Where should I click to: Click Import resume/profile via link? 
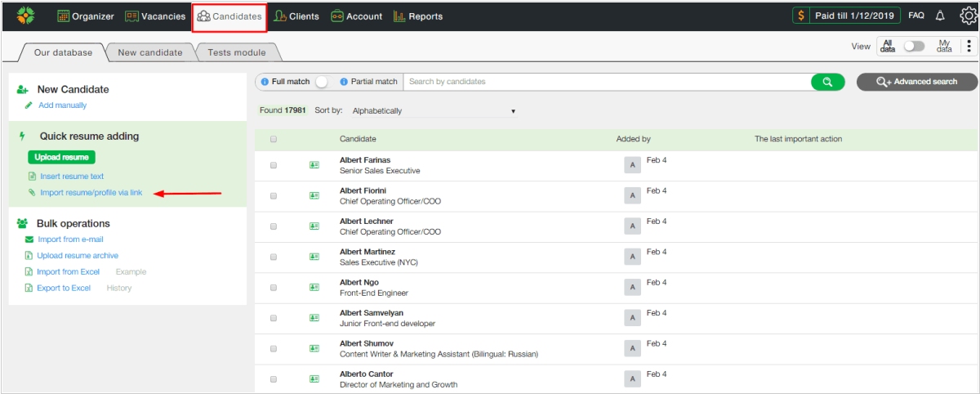pos(91,193)
